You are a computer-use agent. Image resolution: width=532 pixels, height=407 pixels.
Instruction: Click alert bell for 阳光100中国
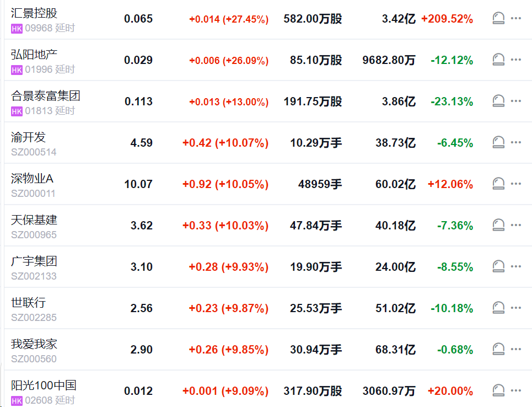[498, 390]
